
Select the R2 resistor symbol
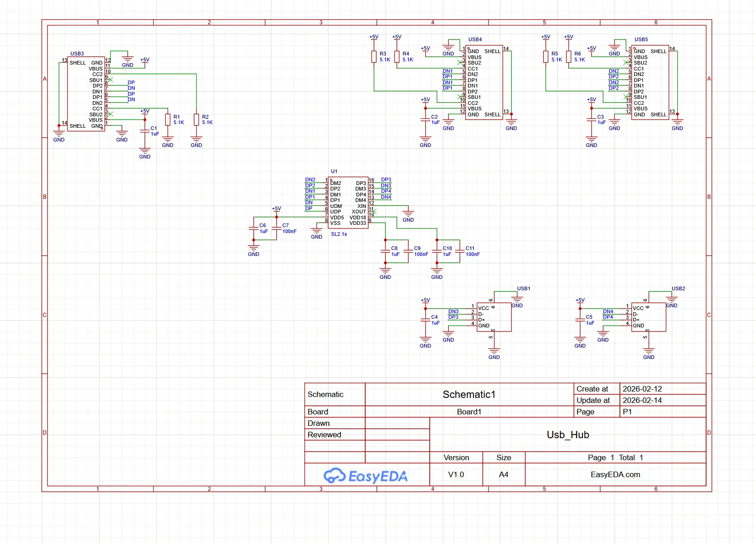coord(196,120)
